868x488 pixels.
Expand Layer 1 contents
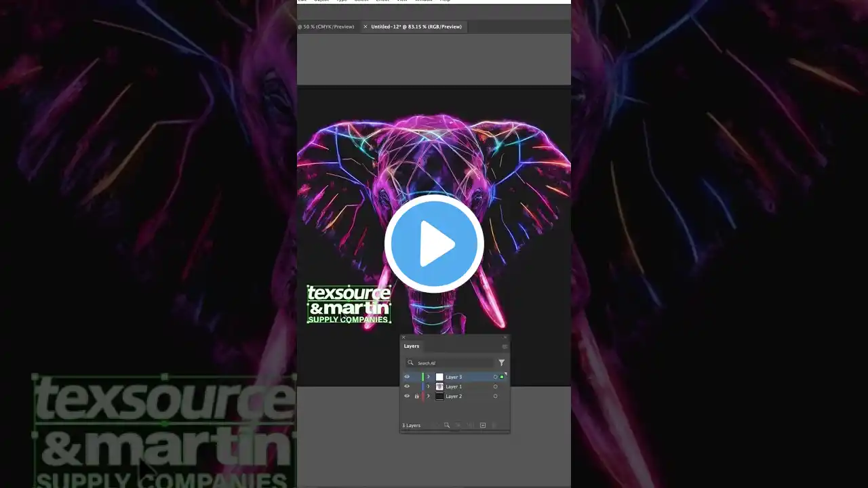pos(429,386)
